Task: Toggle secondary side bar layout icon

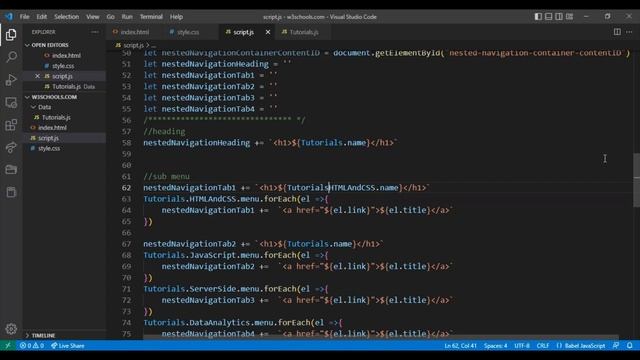Action: point(559,17)
